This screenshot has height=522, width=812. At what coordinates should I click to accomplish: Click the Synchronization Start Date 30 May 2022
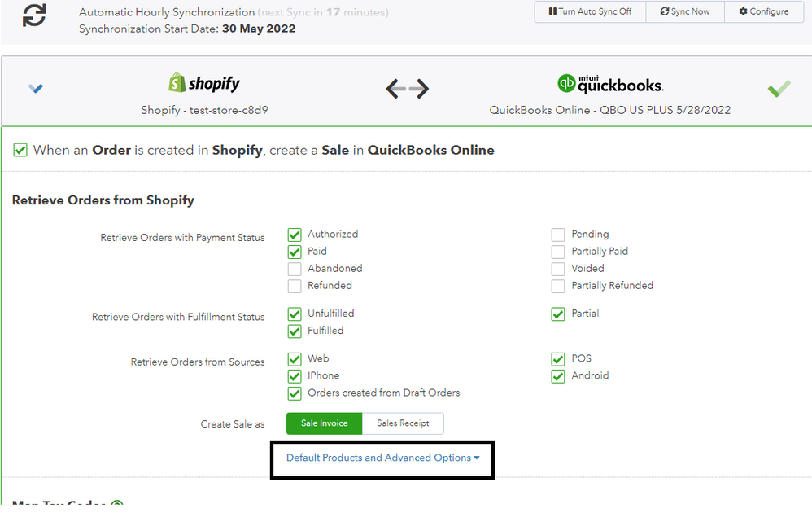[187, 29]
